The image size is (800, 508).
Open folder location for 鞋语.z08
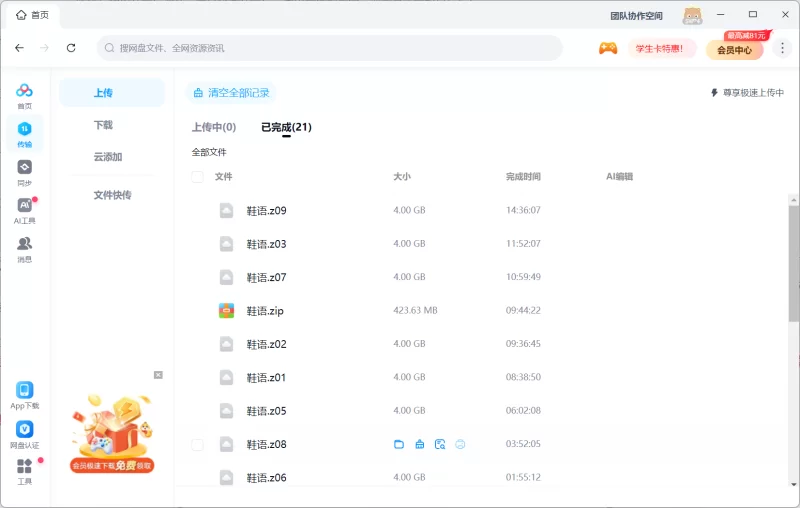pyautogui.click(x=399, y=444)
